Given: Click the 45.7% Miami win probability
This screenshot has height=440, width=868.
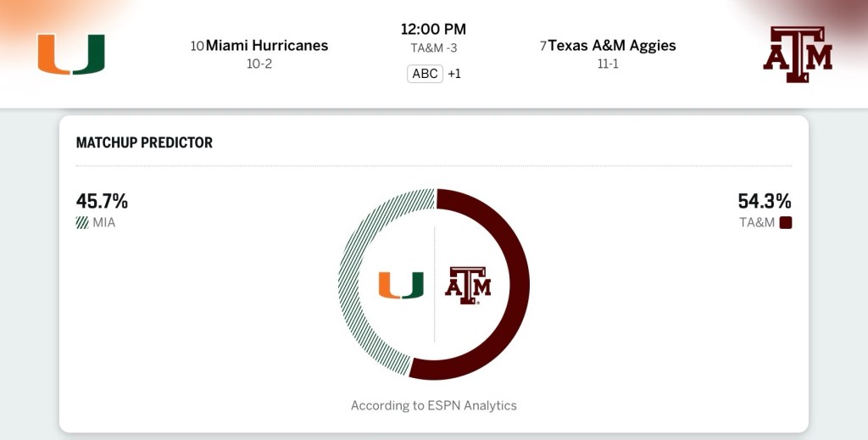Looking at the screenshot, I should [102, 202].
